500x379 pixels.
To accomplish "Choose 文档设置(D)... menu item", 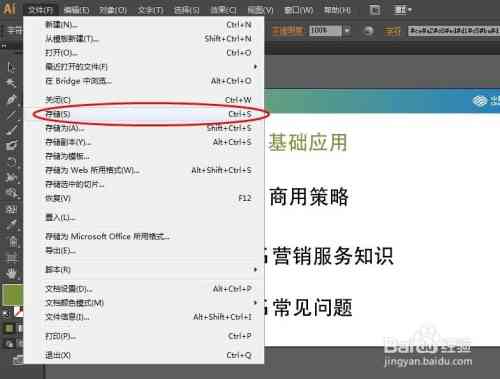I will pos(144,289).
